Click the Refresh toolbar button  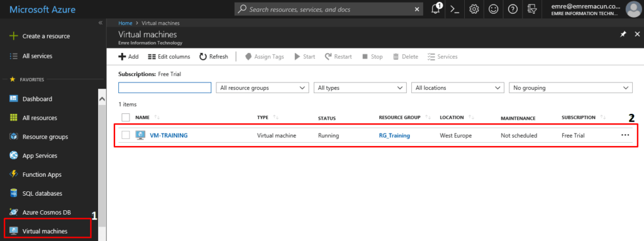point(214,57)
